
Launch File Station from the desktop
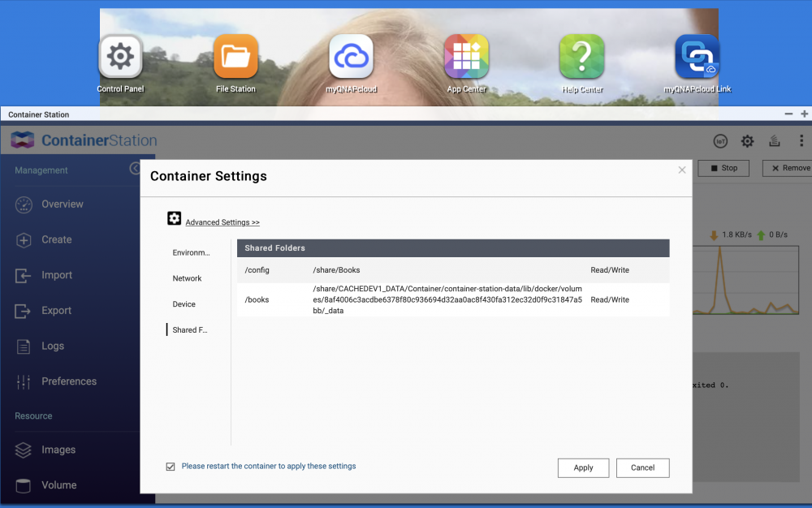(235, 57)
